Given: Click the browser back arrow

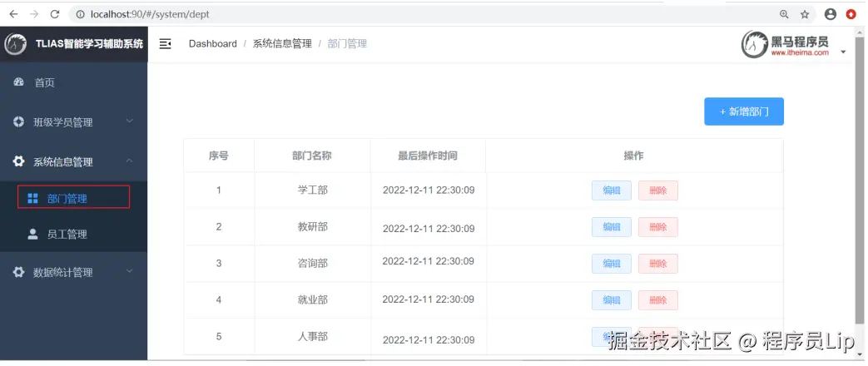Looking at the screenshot, I should click(14, 14).
